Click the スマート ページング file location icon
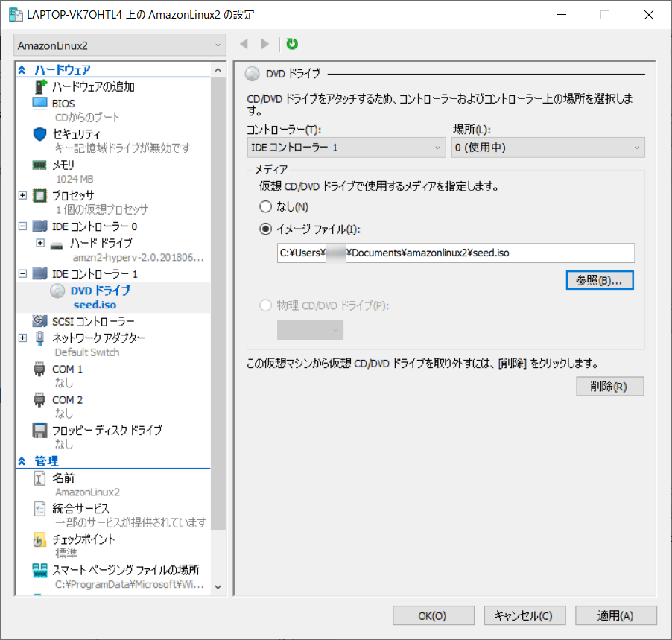The height and width of the screenshot is (640, 672). pyautogui.click(x=39, y=570)
